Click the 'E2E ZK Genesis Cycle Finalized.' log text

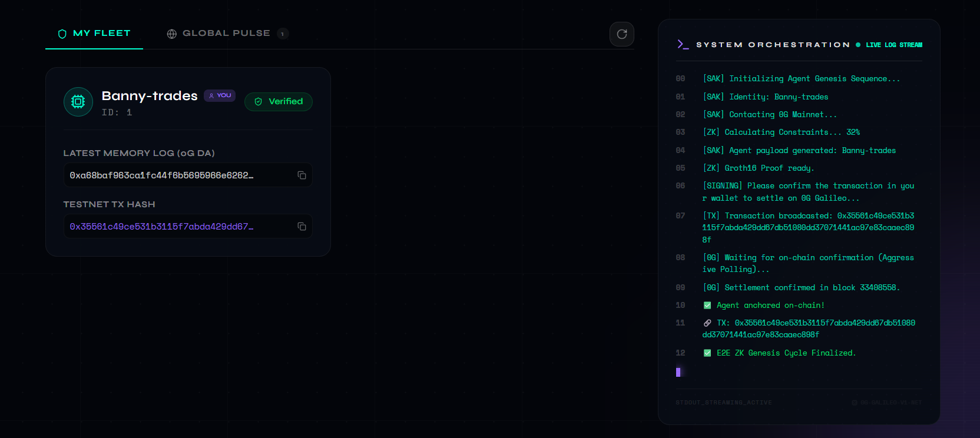point(786,353)
